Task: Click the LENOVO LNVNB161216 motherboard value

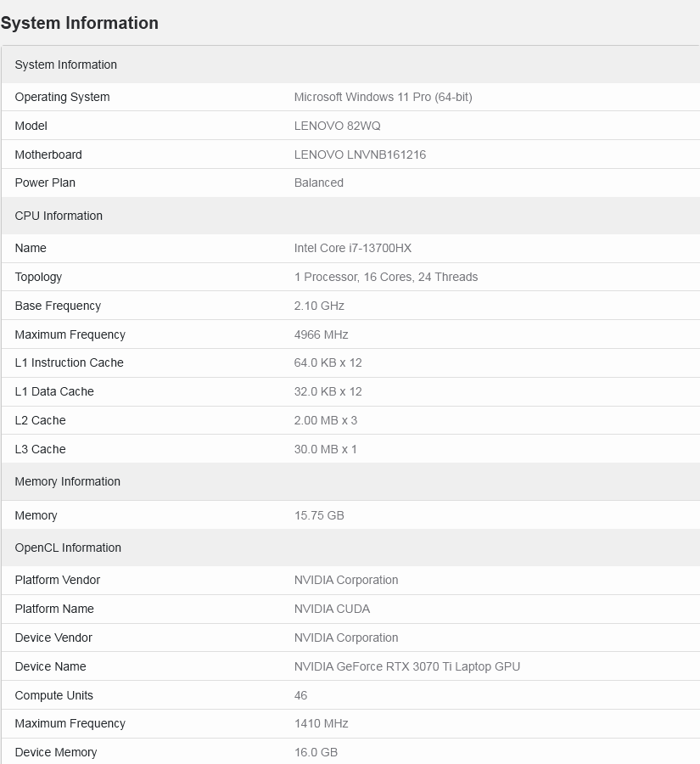Action: pyautogui.click(x=360, y=154)
